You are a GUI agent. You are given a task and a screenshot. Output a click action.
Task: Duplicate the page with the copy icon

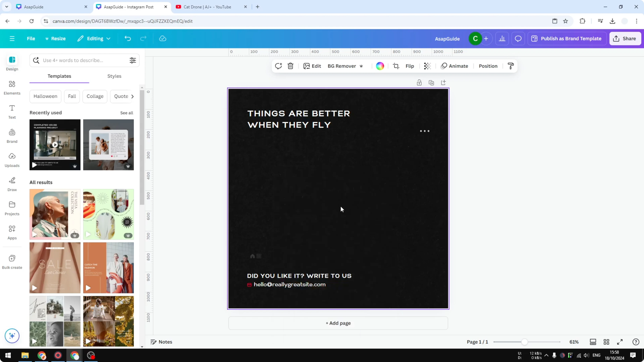coord(431,82)
